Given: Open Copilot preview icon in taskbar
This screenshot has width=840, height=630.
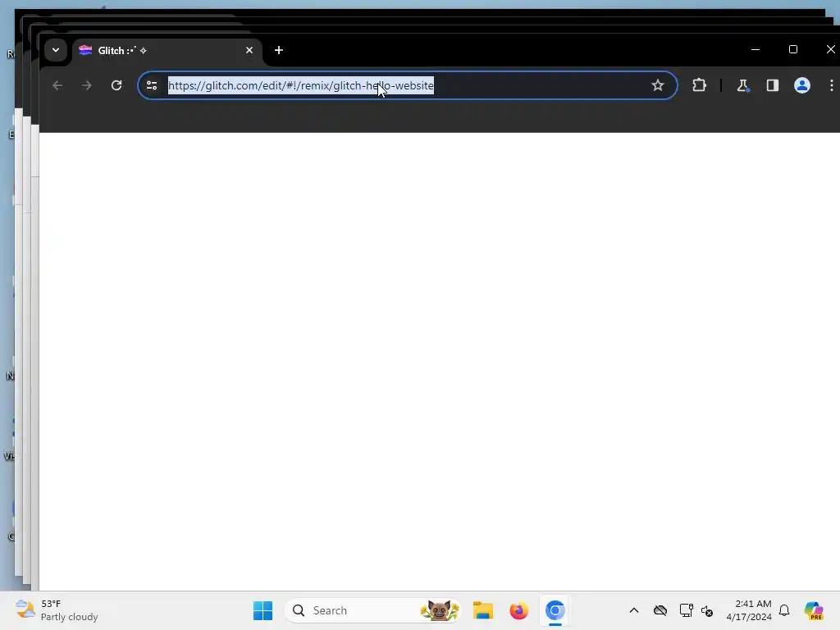Looking at the screenshot, I should click(813, 610).
